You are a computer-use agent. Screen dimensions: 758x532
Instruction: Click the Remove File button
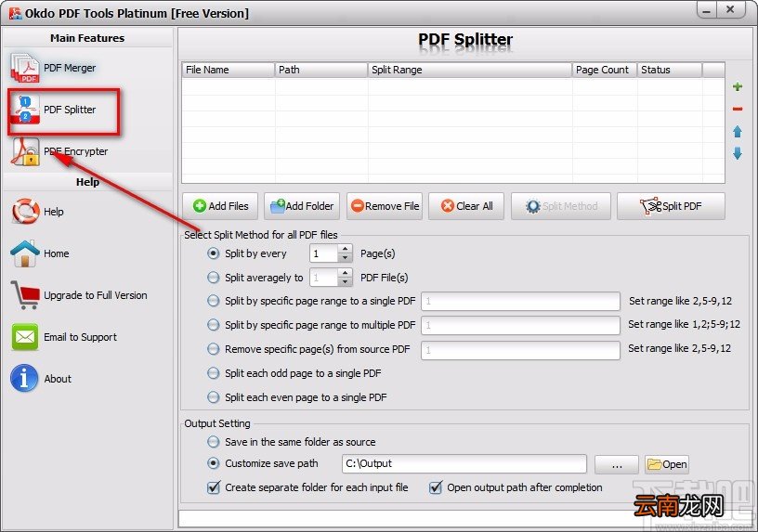385,206
